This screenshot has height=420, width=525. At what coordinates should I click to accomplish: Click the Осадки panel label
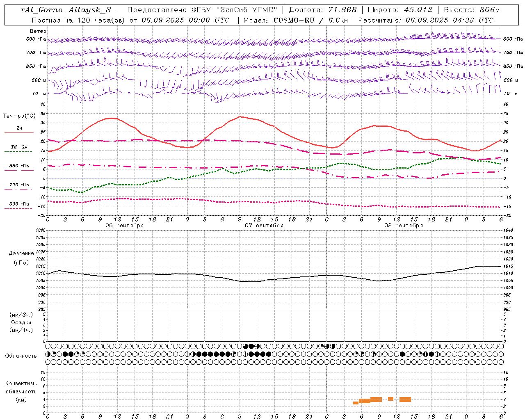[21, 322]
